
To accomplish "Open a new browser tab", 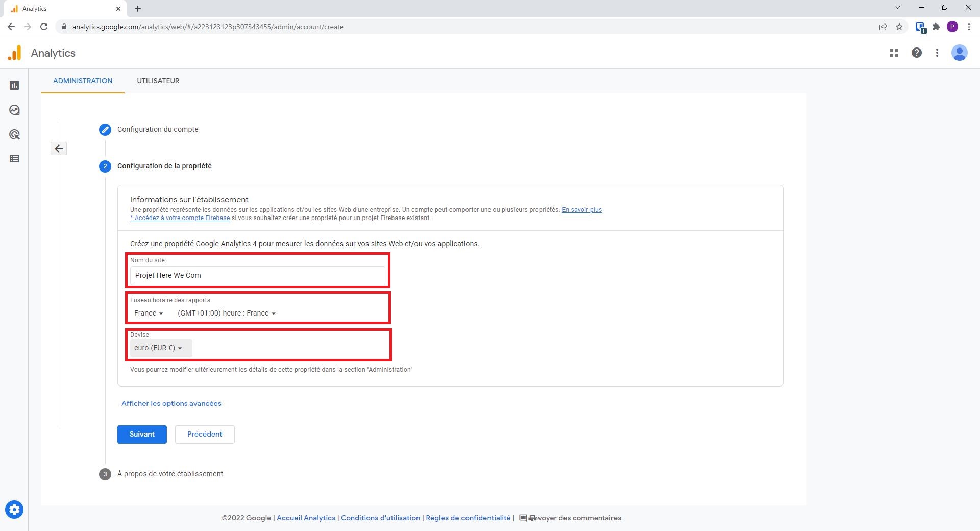I will [138, 9].
